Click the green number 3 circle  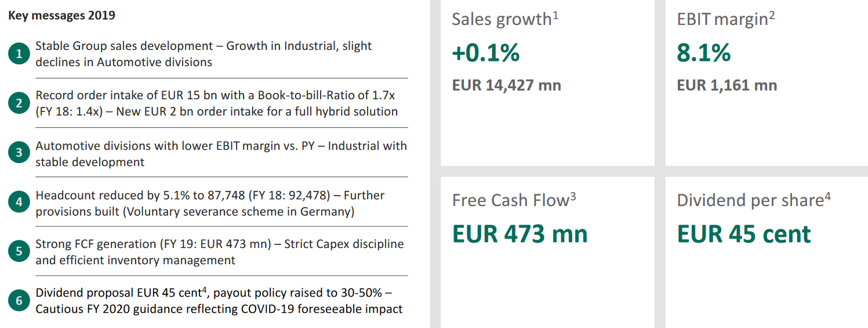pyautogui.click(x=19, y=153)
